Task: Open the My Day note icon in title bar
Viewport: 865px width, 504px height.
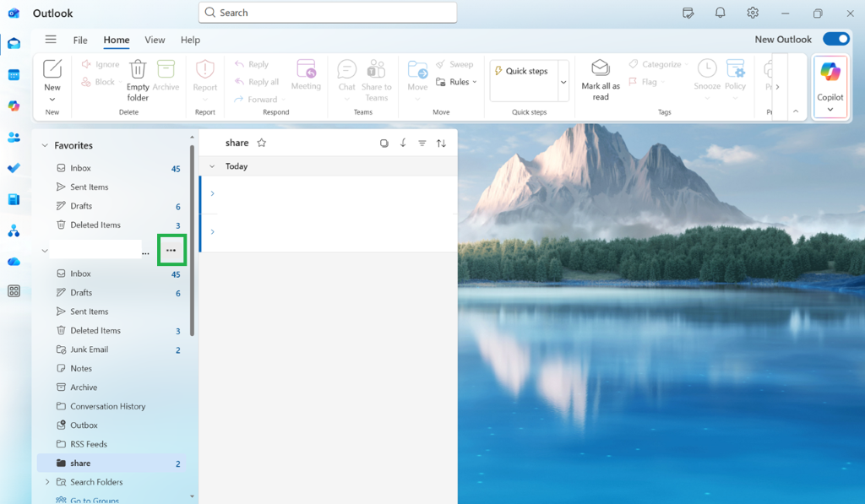Action: coord(688,13)
